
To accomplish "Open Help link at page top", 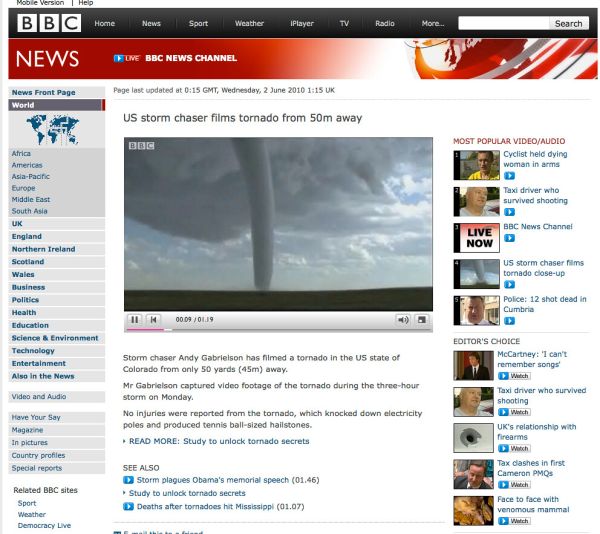I will pos(86,3).
